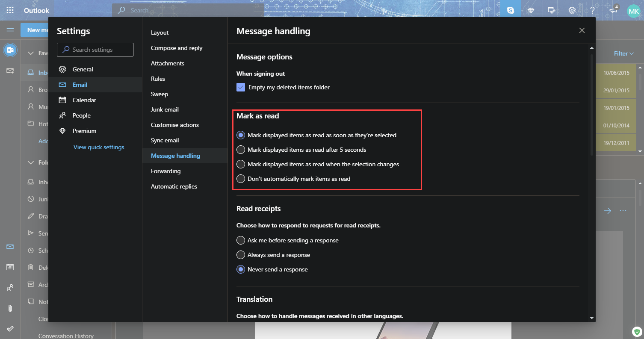The height and width of the screenshot is (339, 644).
Task: Click the Search settings field
Action: pos(95,50)
